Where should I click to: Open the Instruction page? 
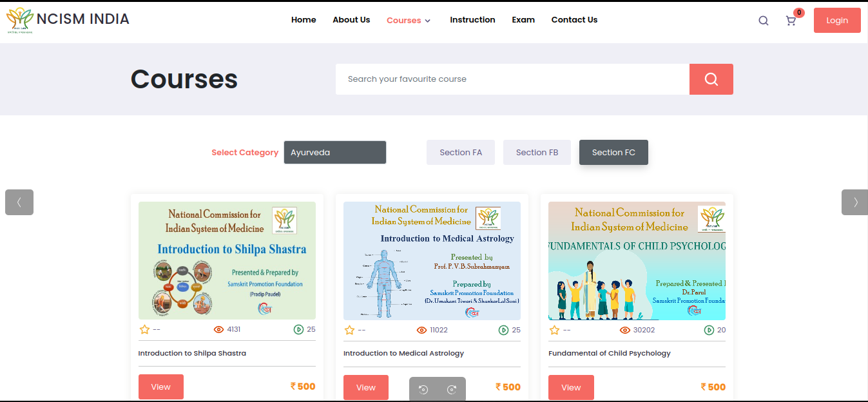pos(472,20)
